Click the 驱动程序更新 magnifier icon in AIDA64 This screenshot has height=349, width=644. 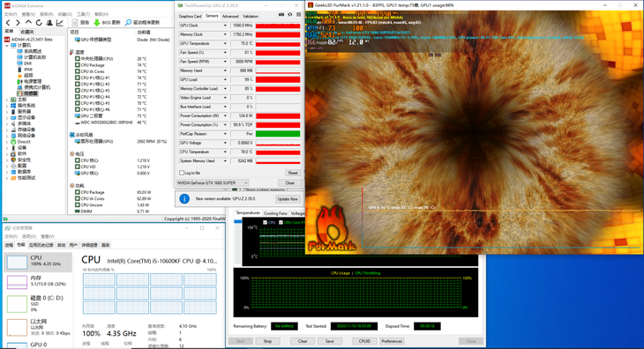click(x=129, y=23)
